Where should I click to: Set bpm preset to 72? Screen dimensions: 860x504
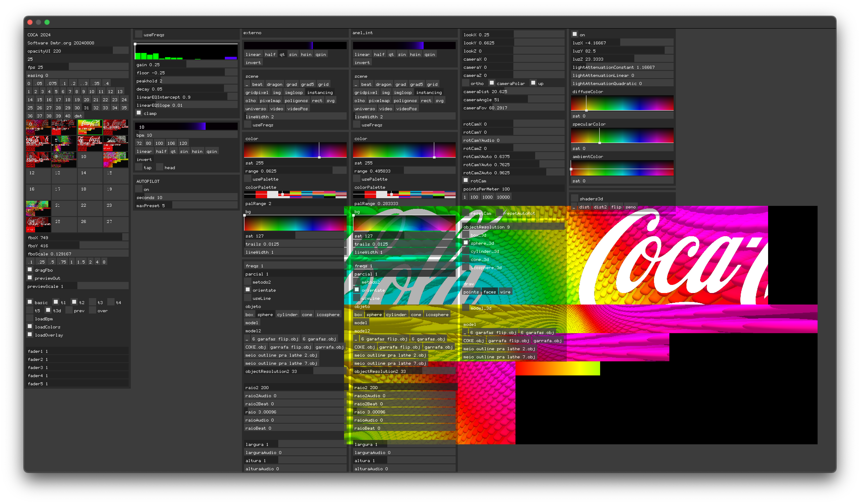coord(139,143)
